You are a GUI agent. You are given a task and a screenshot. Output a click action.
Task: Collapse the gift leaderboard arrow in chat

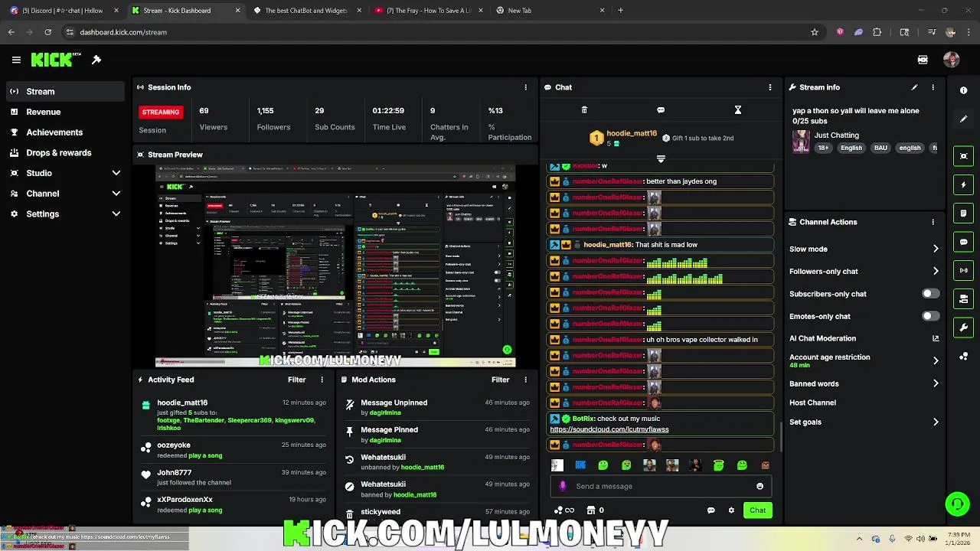661,159
